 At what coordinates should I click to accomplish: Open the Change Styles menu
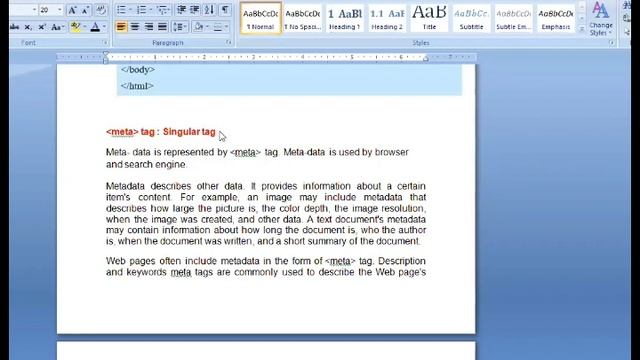point(601,18)
